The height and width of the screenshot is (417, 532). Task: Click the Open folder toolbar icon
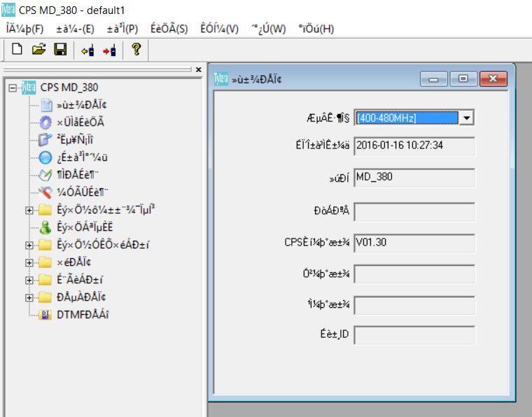(x=38, y=50)
